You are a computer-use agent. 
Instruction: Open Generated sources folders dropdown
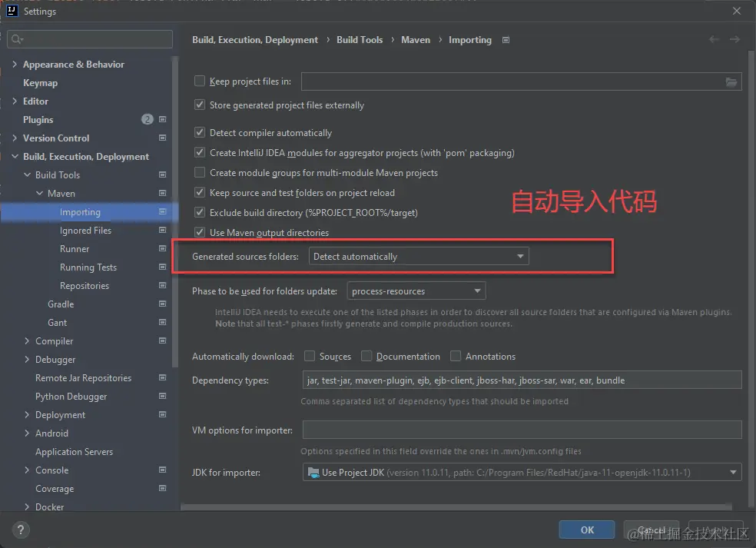pyautogui.click(x=419, y=256)
